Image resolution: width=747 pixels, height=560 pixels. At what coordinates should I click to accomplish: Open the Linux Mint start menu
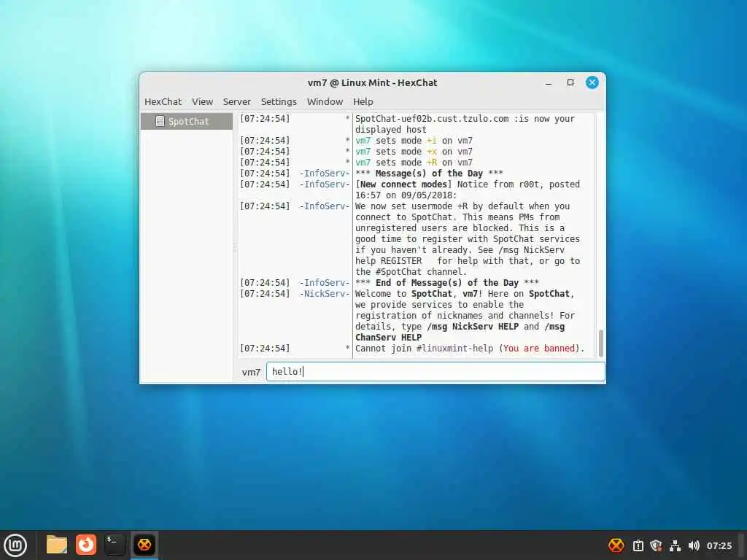tap(15, 545)
